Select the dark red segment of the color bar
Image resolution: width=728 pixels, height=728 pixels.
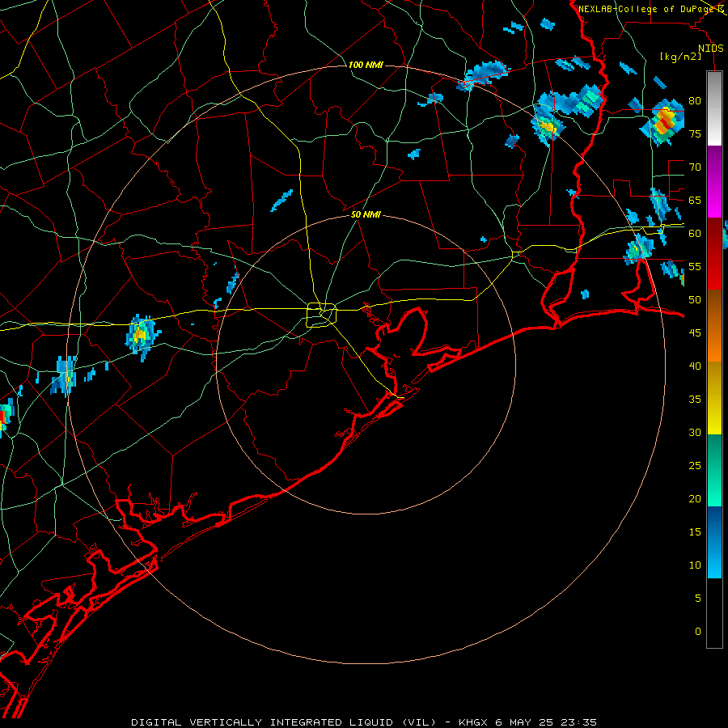tap(714, 254)
